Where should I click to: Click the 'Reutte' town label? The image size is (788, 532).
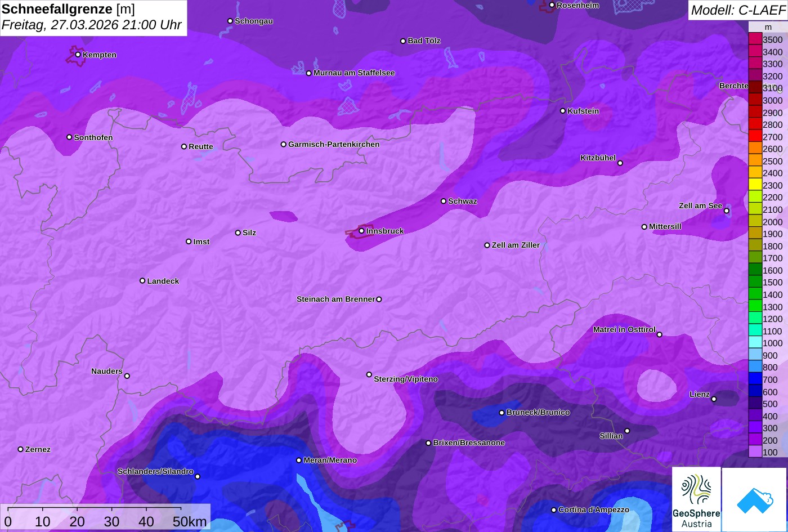pos(201,147)
